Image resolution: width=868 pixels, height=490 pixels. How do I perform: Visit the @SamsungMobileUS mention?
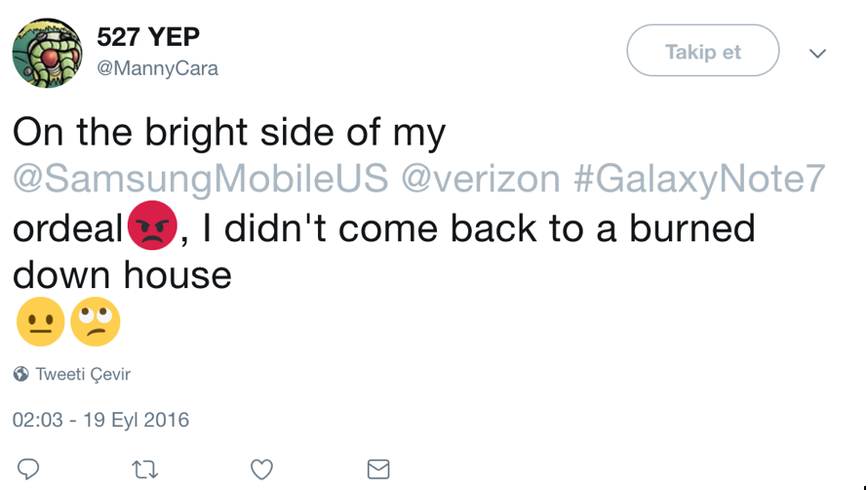tap(200, 179)
